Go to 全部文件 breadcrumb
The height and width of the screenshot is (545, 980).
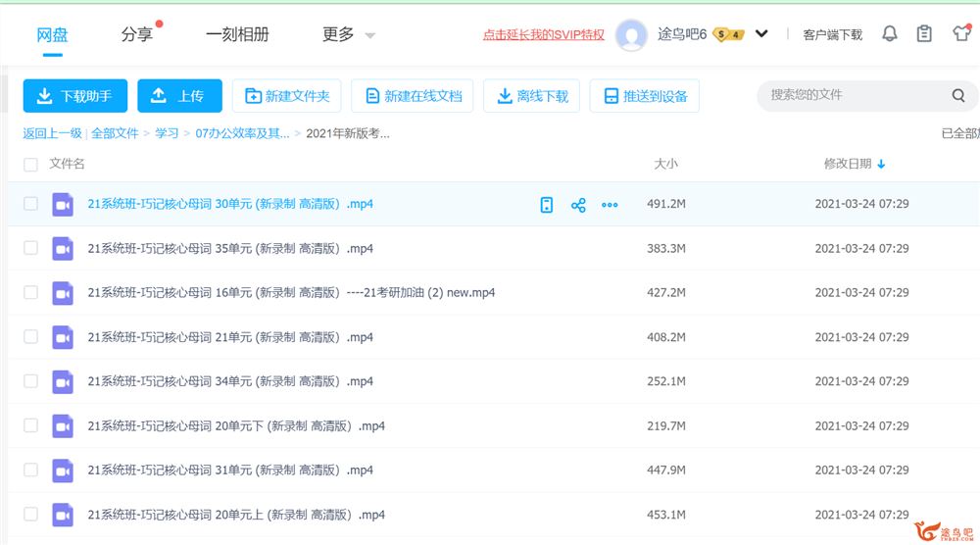(115, 133)
